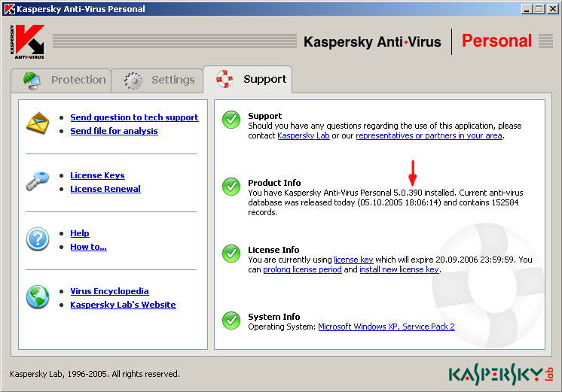The image size is (562, 392).
Task: Open the Help link
Action: pyautogui.click(x=80, y=233)
